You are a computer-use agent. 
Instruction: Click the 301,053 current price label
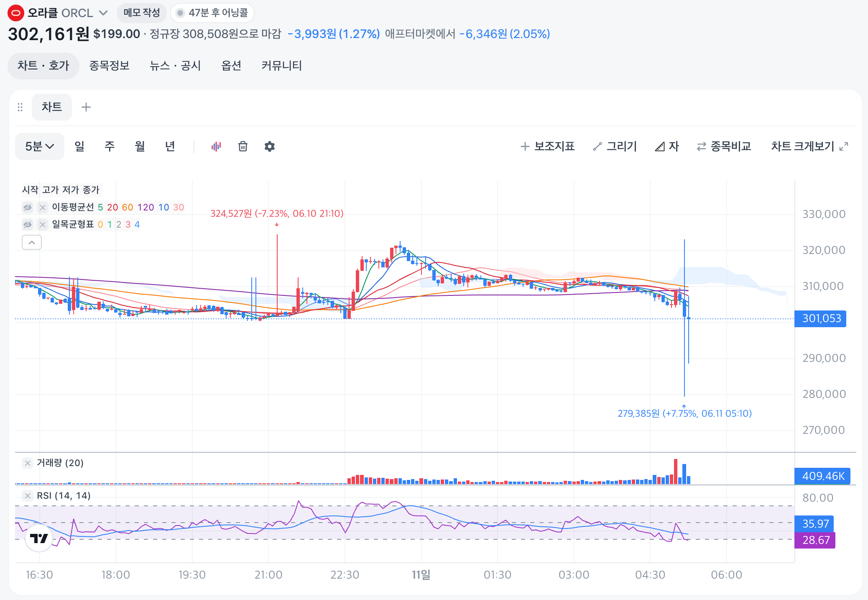[x=820, y=319]
